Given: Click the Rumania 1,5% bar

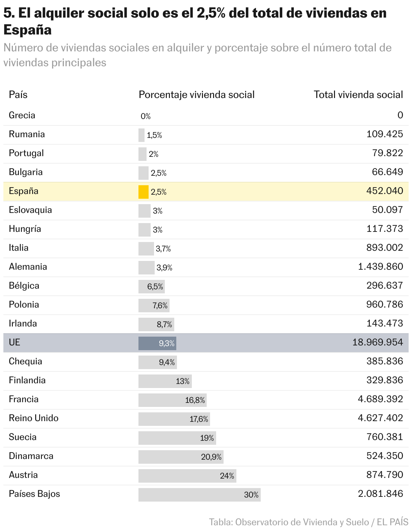Looking at the screenshot, I should click(x=141, y=135).
